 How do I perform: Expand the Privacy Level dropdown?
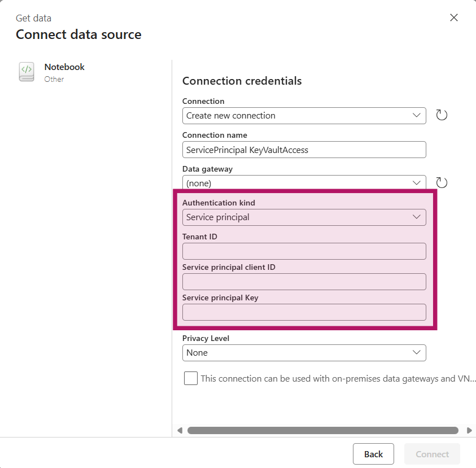pos(304,353)
